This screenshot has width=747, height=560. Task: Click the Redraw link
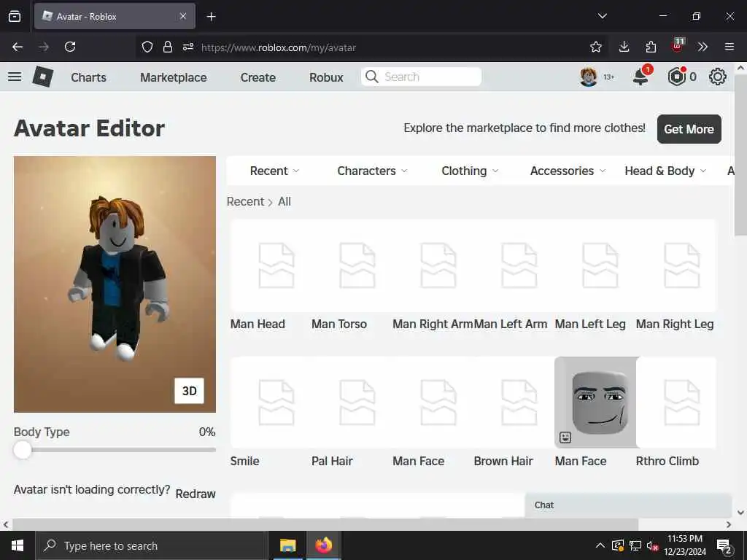(196, 494)
